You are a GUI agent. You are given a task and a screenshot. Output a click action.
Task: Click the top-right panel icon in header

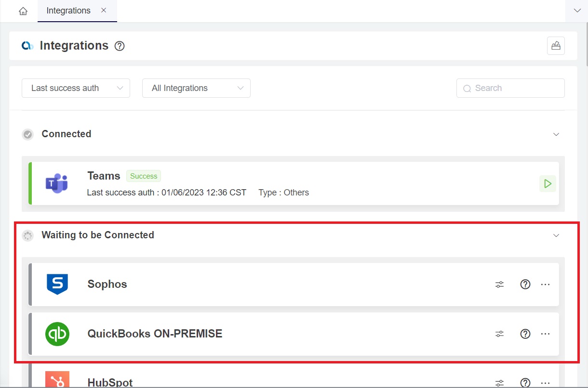tap(556, 46)
